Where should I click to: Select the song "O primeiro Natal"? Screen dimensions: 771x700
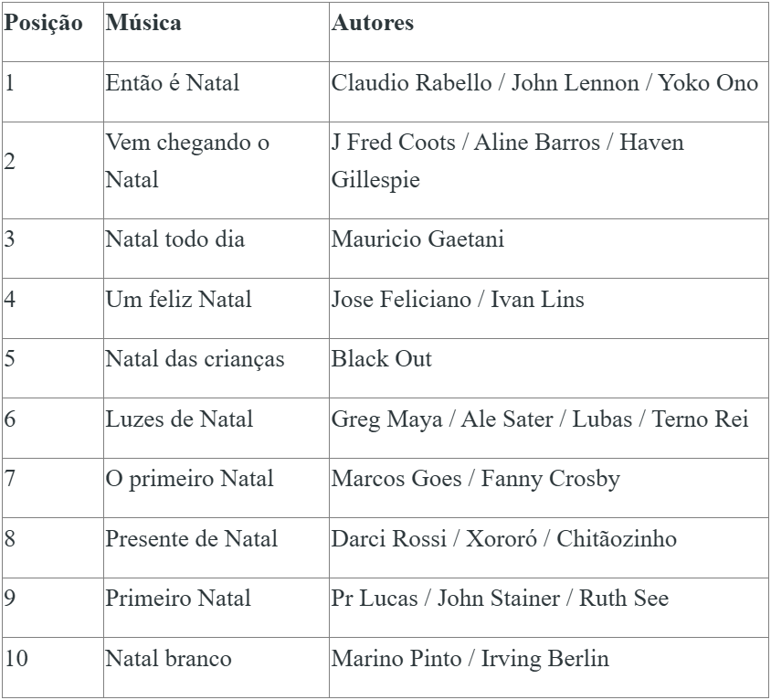(189, 479)
